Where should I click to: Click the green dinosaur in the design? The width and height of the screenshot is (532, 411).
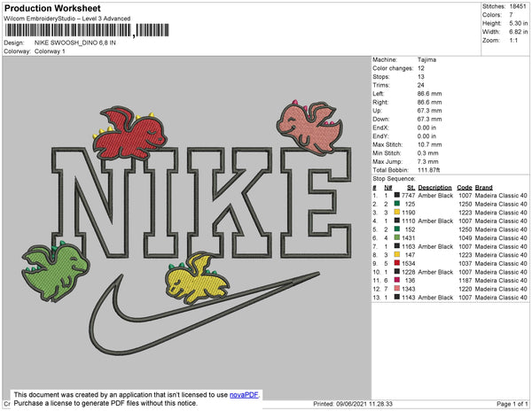[56, 272]
